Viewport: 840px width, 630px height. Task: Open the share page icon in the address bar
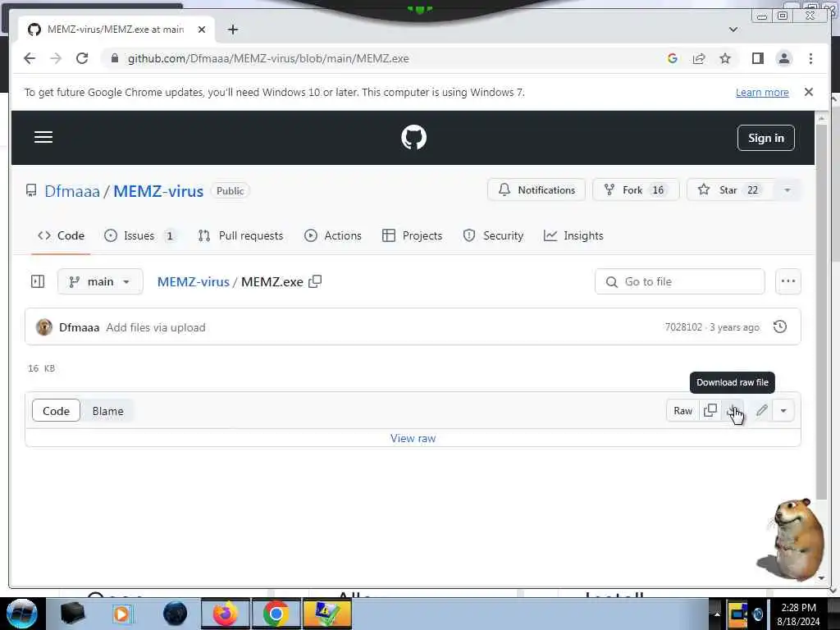coord(699,58)
